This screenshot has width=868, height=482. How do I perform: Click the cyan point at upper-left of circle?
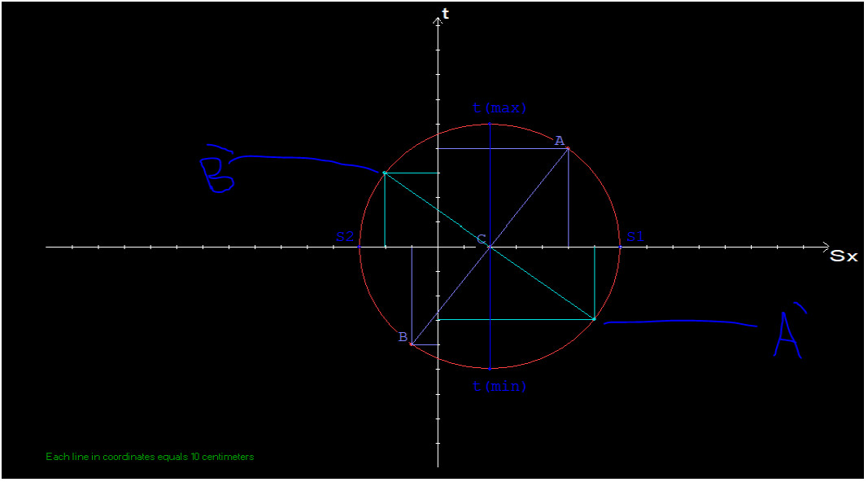click(385, 173)
